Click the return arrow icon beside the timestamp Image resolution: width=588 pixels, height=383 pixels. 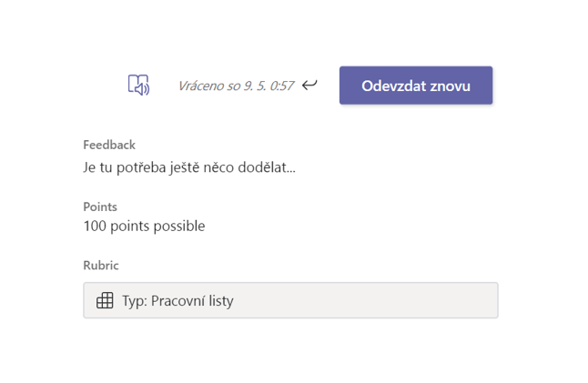309,86
